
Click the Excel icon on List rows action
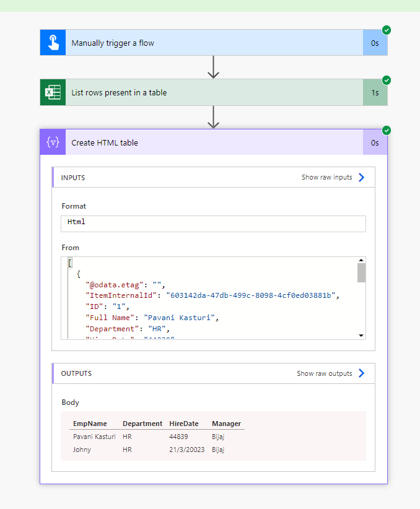pos(53,92)
